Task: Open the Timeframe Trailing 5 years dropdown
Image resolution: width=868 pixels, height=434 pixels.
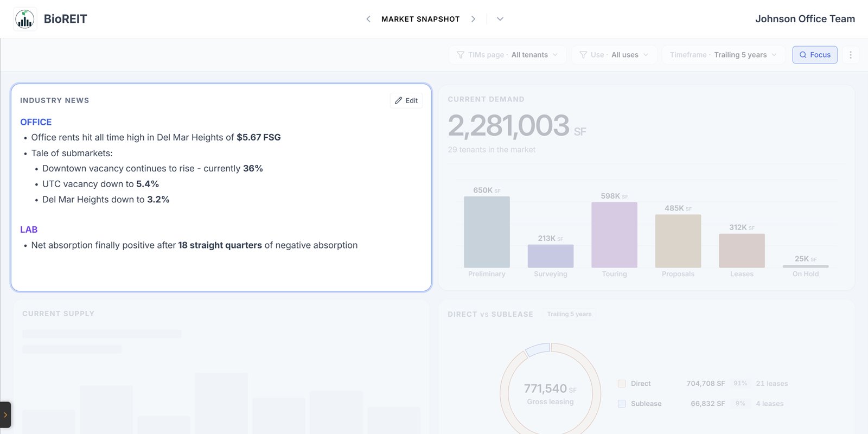Action: click(x=723, y=55)
